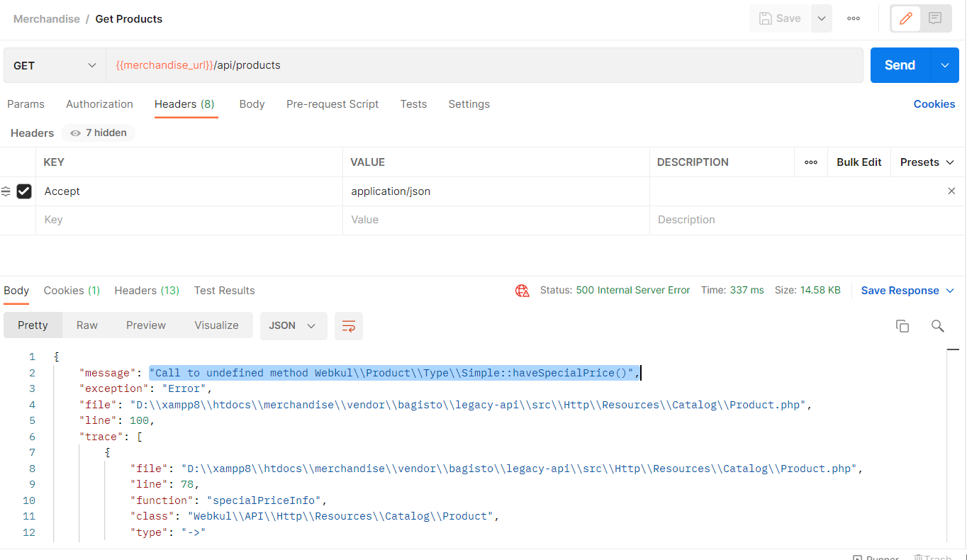Expand the Save options arrow
The image size is (967, 560).
pos(821,18)
